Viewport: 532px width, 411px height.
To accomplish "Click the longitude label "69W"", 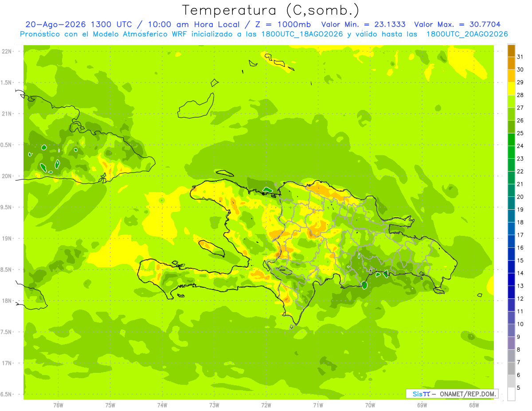I will tap(422, 406).
